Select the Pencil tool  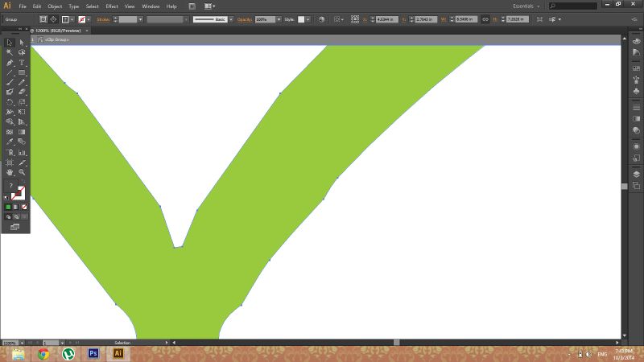pyautogui.click(x=22, y=83)
